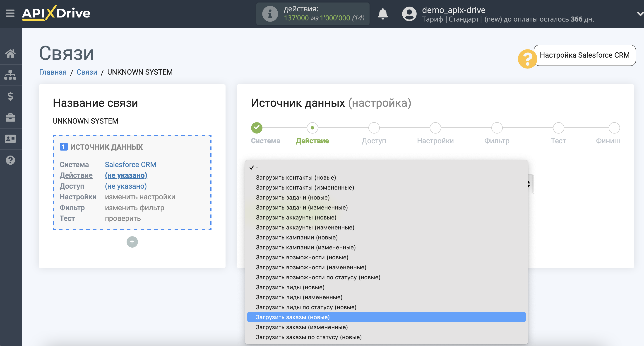644x346 pixels.
Task: Choose Загрузить возможности (измененные)
Action: tap(386, 267)
